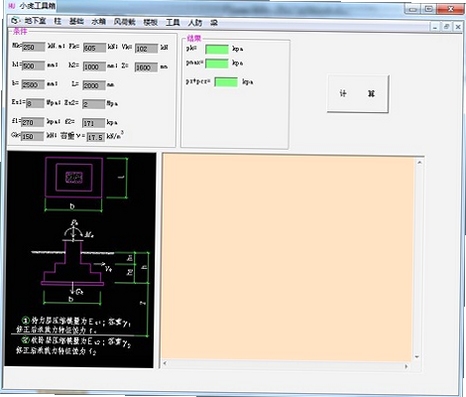This screenshot has height=397, width=466.
Task: Click the 容重 γ input field
Action: [x=96, y=137]
